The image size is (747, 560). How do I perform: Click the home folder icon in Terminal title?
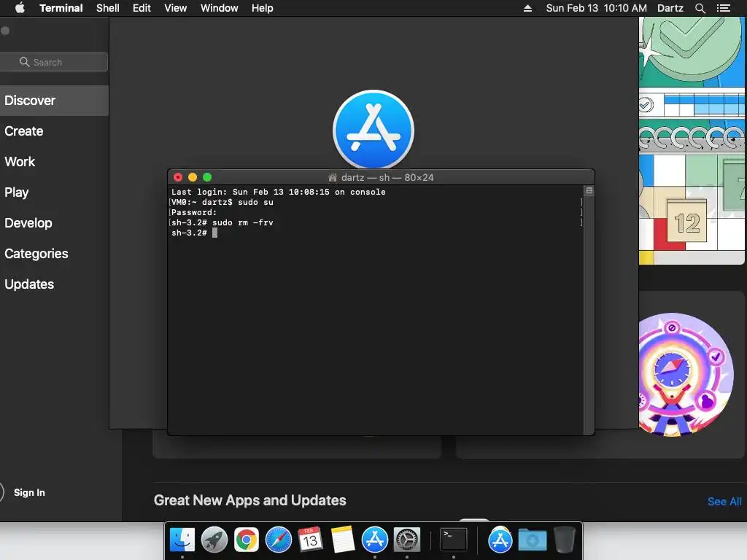333,178
